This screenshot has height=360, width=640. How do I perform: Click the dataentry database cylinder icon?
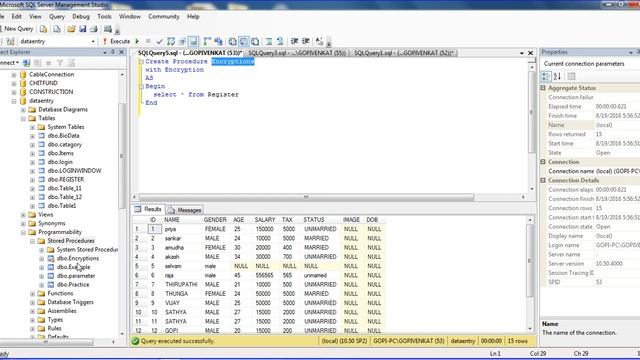pyautogui.click(x=23, y=100)
